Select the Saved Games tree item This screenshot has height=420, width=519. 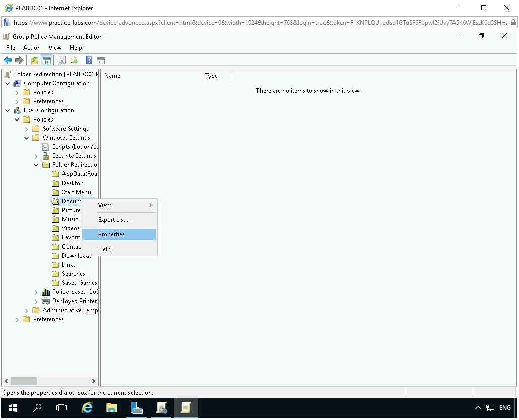pos(79,282)
